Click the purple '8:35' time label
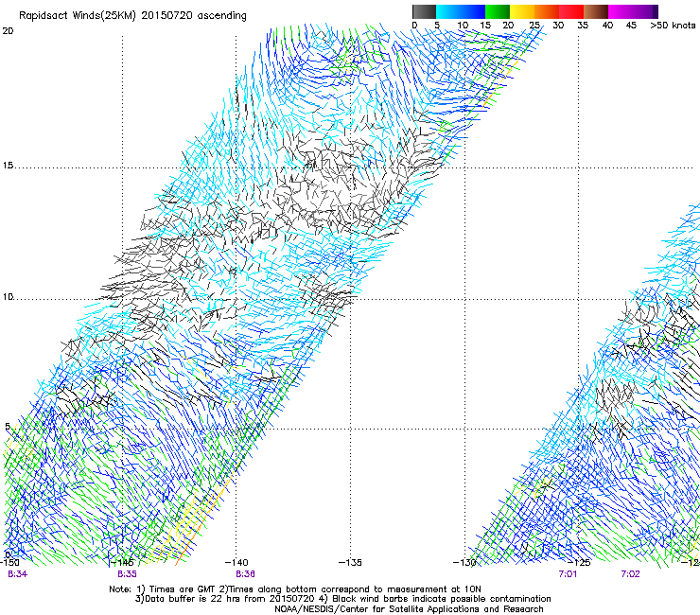Screen dimensions: 700x615 (128, 574)
